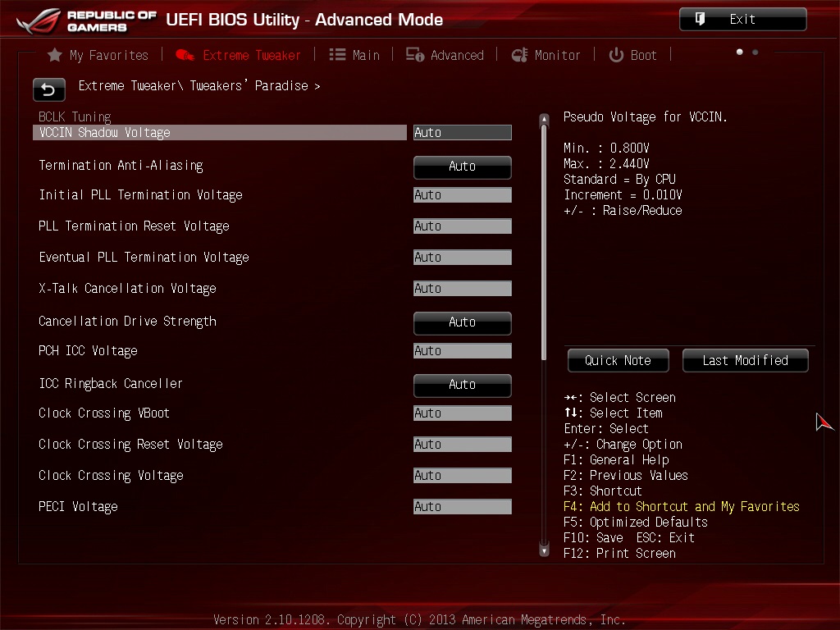The height and width of the screenshot is (630, 840).
Task: Edit Clock Crossing VBoot field
Action: coord(463,413)
